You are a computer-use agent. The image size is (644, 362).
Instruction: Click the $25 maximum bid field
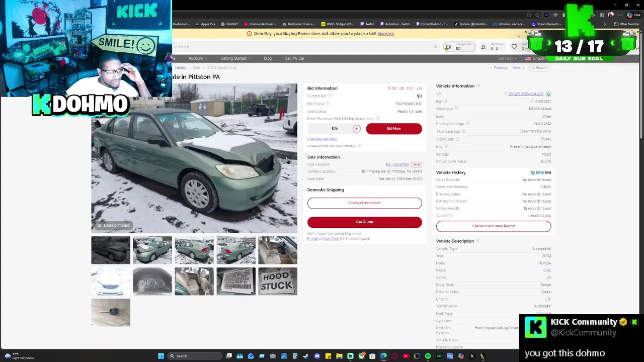tap(335, 129)
